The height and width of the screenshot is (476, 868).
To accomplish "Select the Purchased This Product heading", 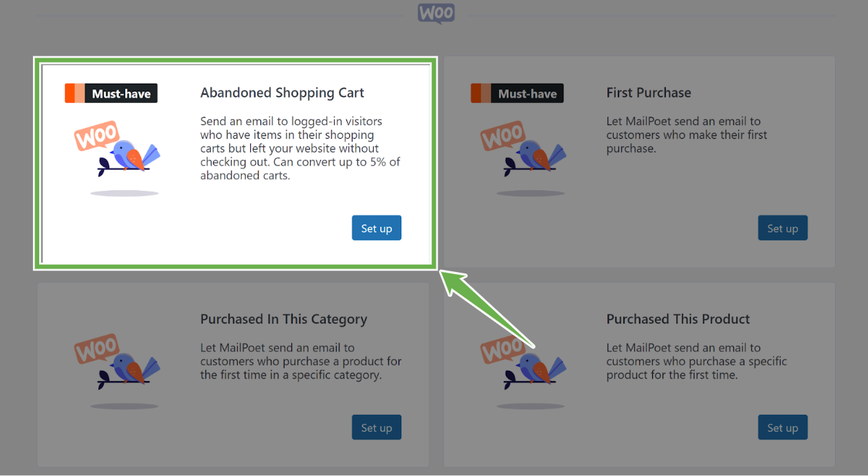I will click(678, 319).
